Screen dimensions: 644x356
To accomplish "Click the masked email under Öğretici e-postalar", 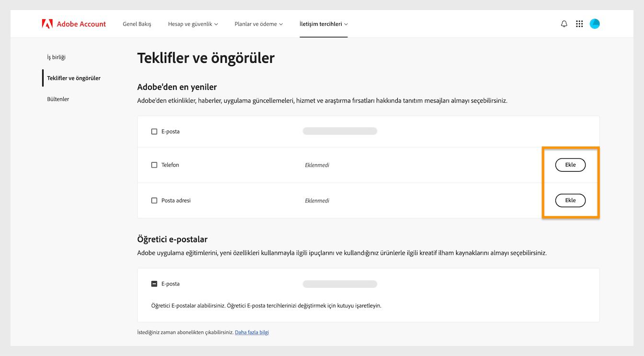I will [340, 284].
